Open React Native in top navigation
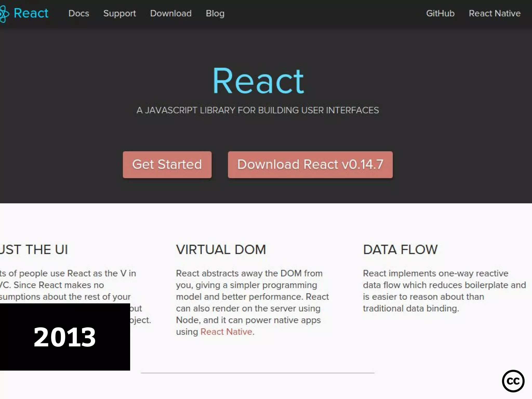 [495, 13]
